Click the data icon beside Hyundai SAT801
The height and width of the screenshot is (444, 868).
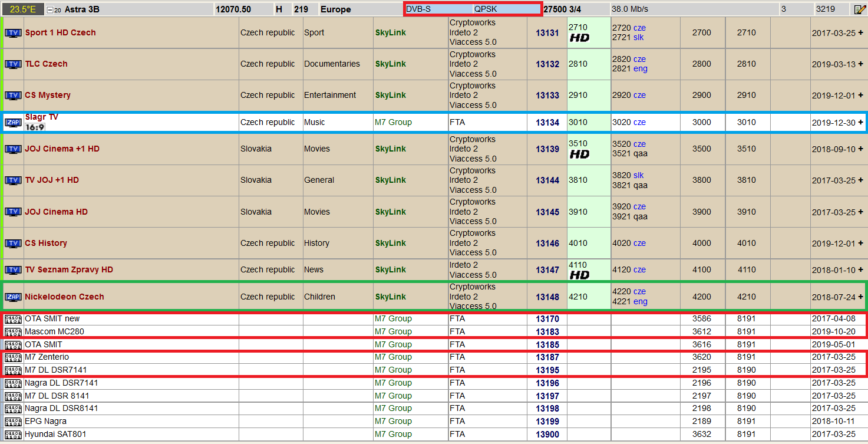(13, 435)
